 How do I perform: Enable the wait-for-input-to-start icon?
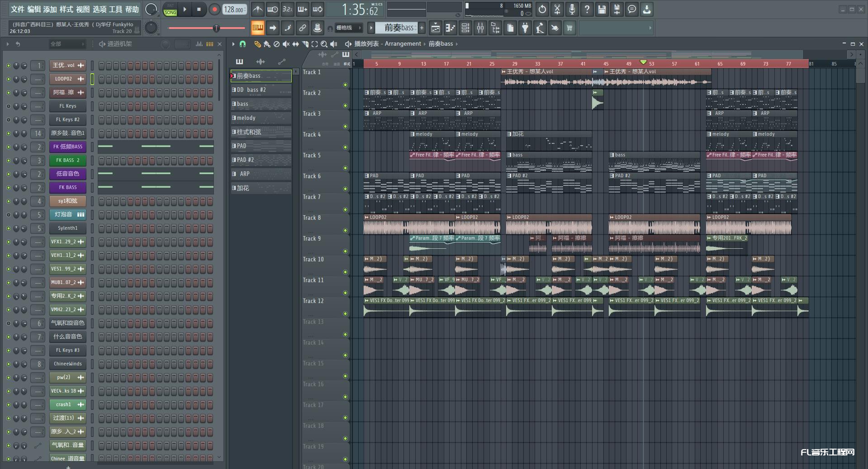click(272, 9)
